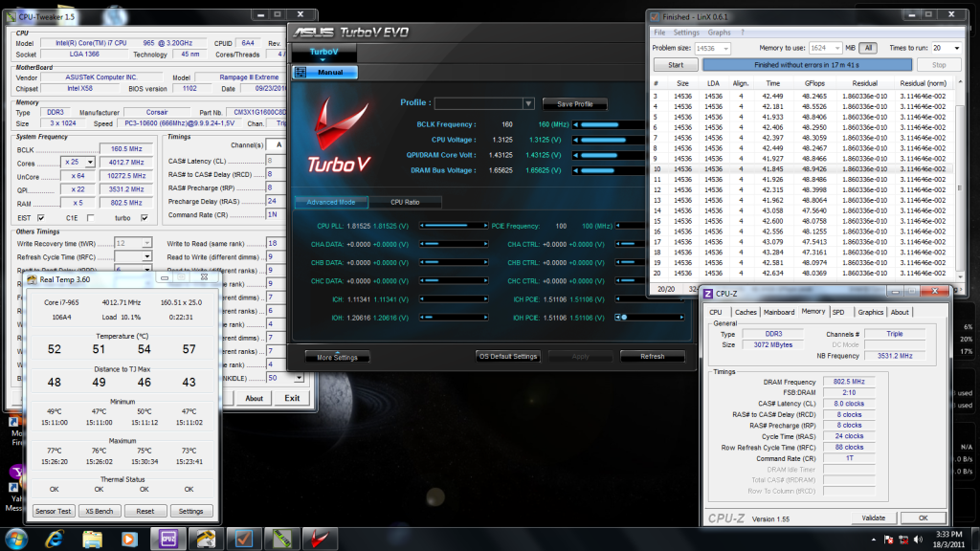This screenshot has height=551, width=980.
Task: Click the Command Rate (CR) field in CPU-Tweaker
Action: tap(275, 215)
